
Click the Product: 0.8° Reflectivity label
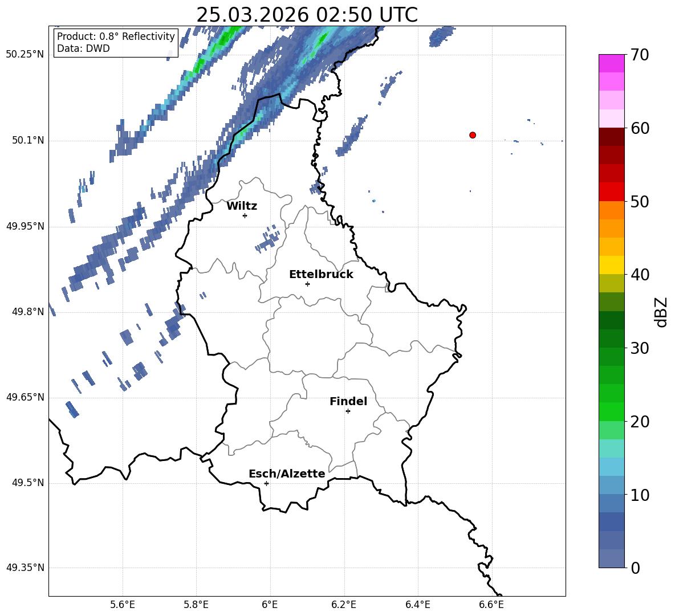(x=116, y=36)
